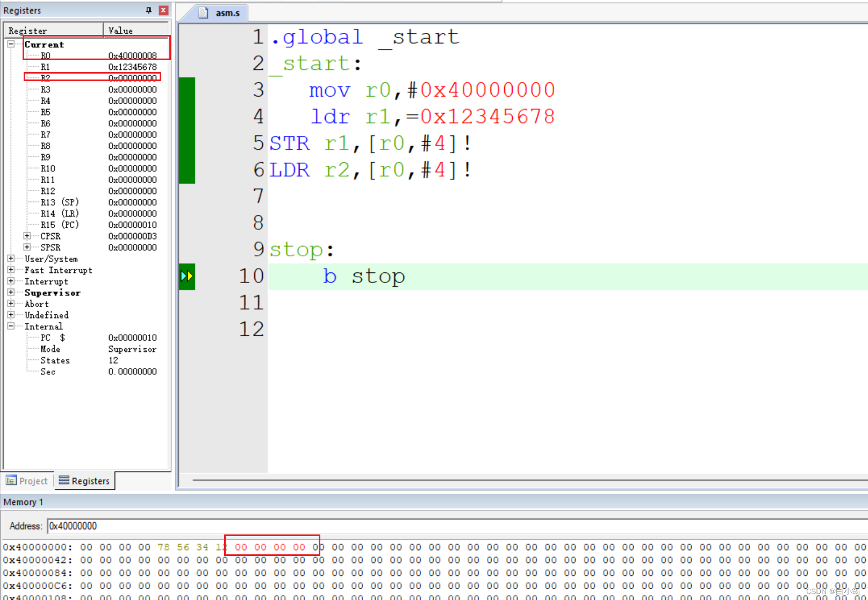Click line 4 ldr r1 instruction
Viewport: 868px width, 600px height.
433,117
